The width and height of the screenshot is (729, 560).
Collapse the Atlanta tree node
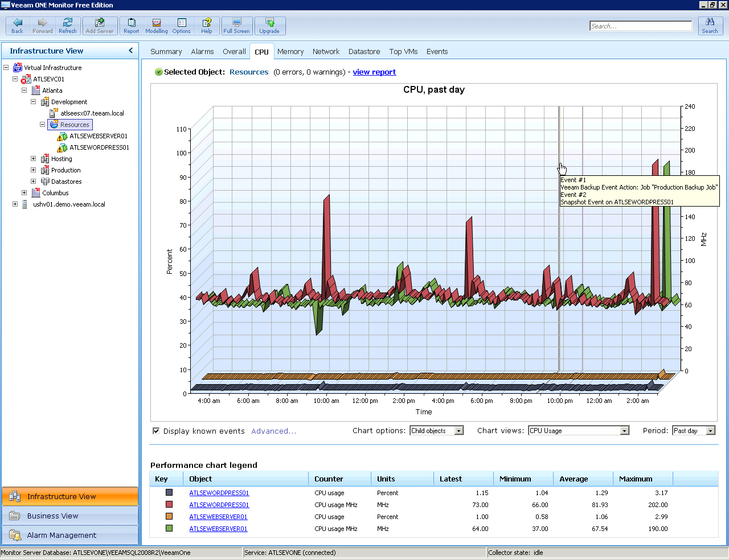tap(24, 90)
